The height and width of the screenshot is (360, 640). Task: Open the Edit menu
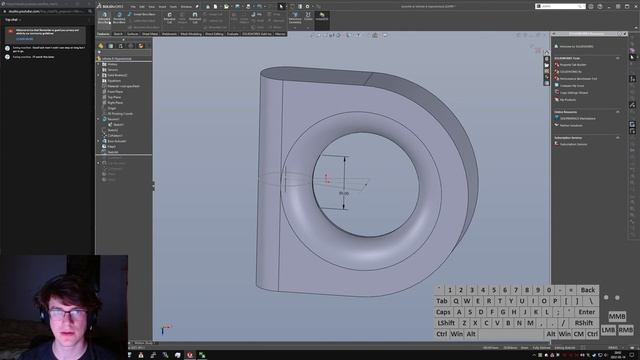[x=142, y=7]
